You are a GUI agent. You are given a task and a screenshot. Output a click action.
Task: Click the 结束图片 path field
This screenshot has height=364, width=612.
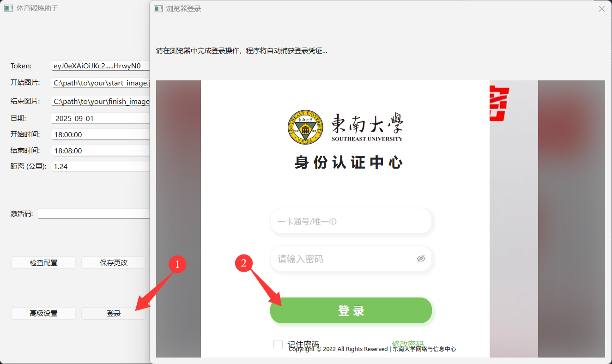click(x=101, y=102)
